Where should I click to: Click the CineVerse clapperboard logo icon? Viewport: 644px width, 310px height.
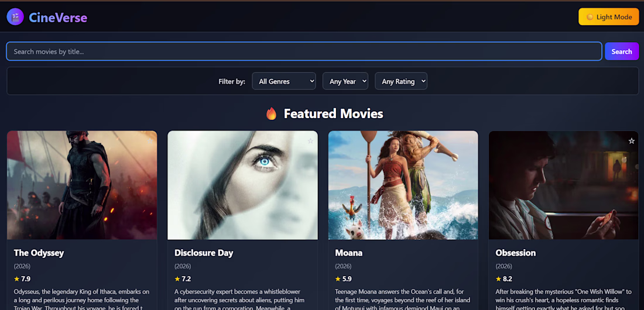point(15,17)
